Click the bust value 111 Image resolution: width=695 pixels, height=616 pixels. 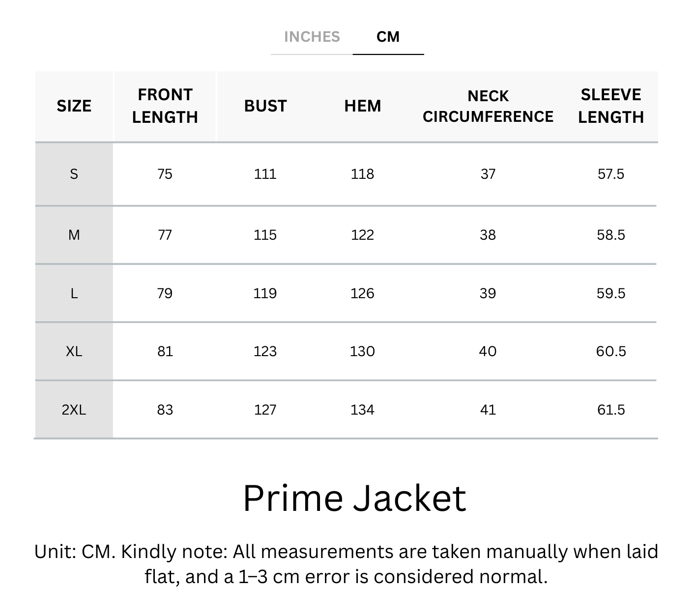(x=265, y=174)
